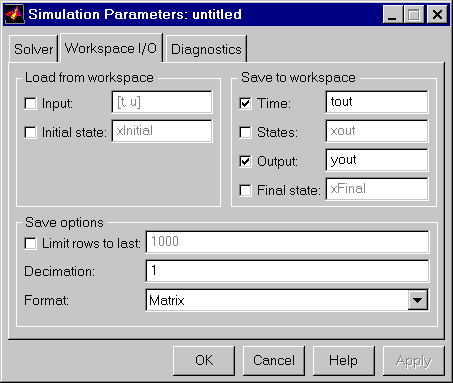Minimize the Simulation Parameters window
This screenshot has width=453, height=383.
coord(393,14)
